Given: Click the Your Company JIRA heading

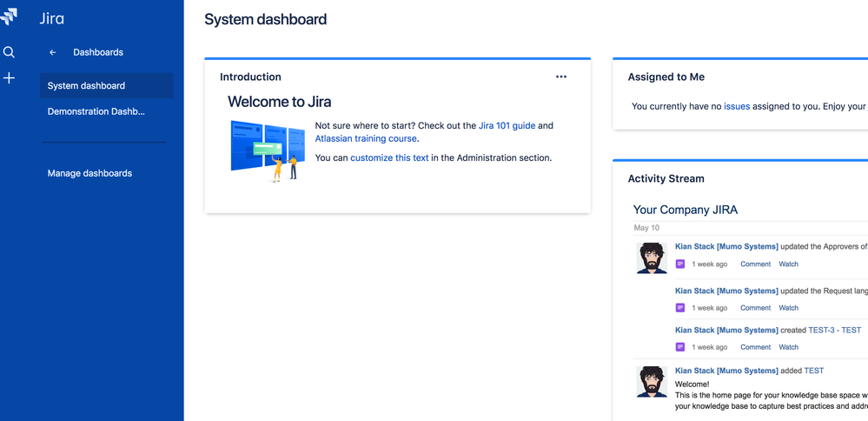Looking at the screenshot, I should [686, 210].
